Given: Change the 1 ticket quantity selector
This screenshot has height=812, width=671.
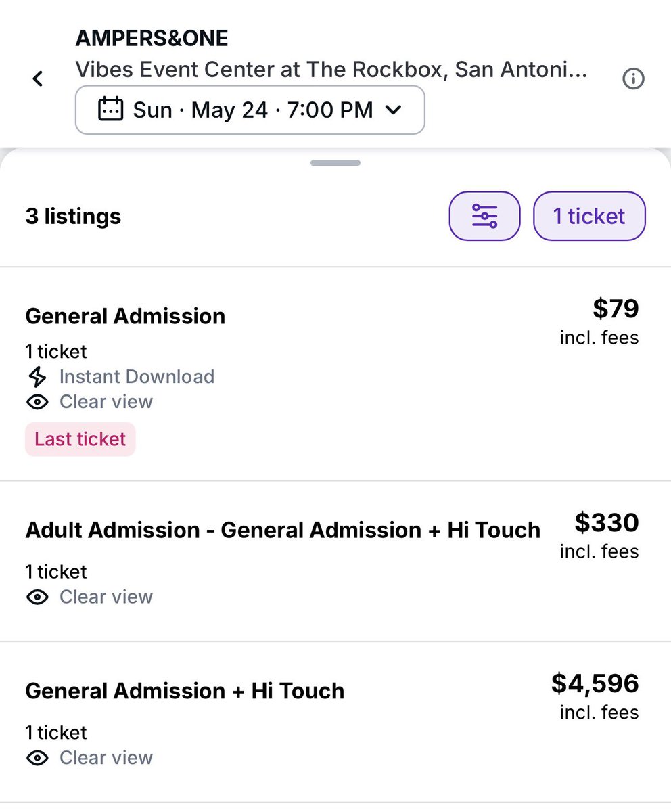Looking at the screenshot, I should (589, 216).
